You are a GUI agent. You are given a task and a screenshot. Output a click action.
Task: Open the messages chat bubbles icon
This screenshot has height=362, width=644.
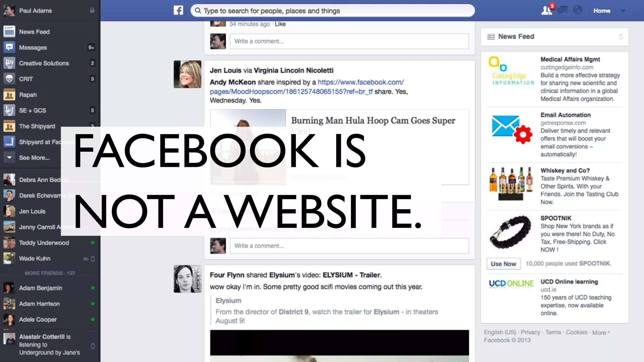pyautogui.click(x=562, y=10)
